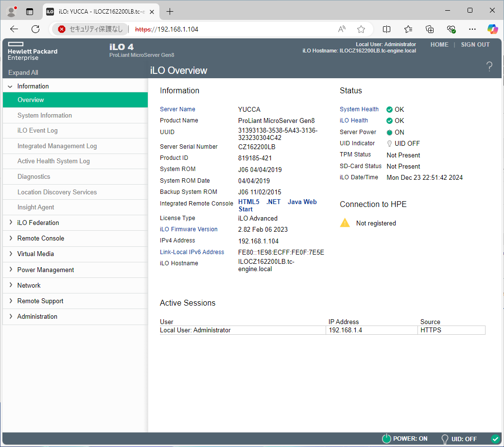Launch the HTML5 remote console
The image size is (504, 447).
point(249,202)
